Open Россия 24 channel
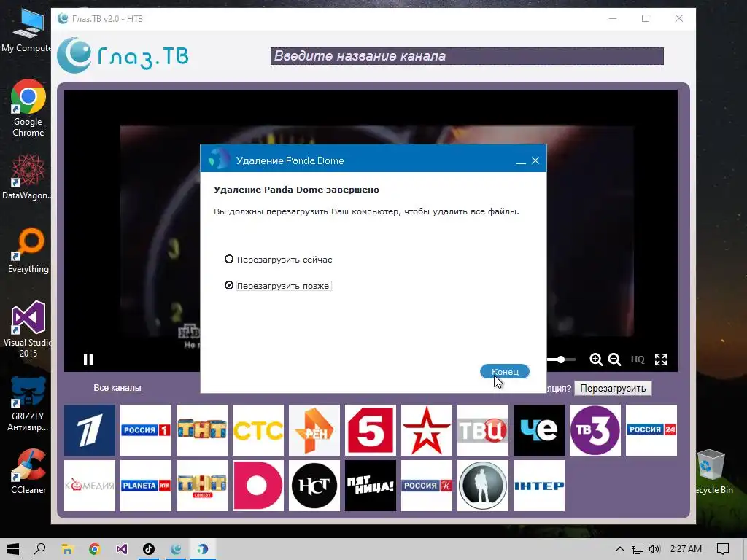This screenshot has width=747, height=560. (x=651, y=430)
